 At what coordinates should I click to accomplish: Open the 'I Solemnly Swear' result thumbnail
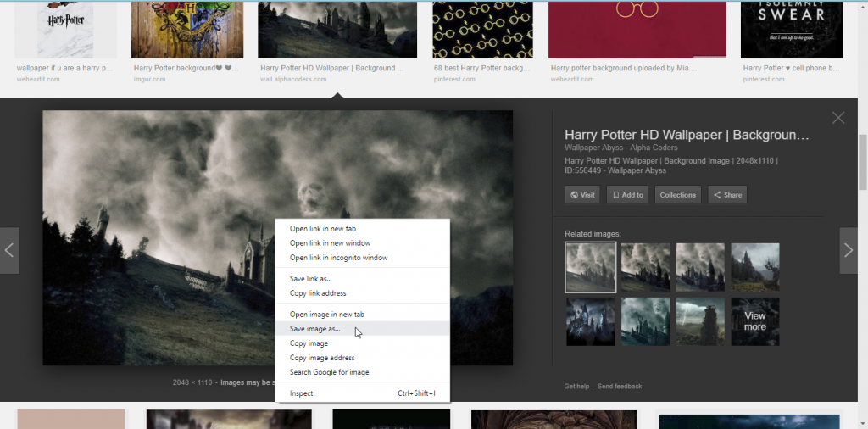click(792, 30)
